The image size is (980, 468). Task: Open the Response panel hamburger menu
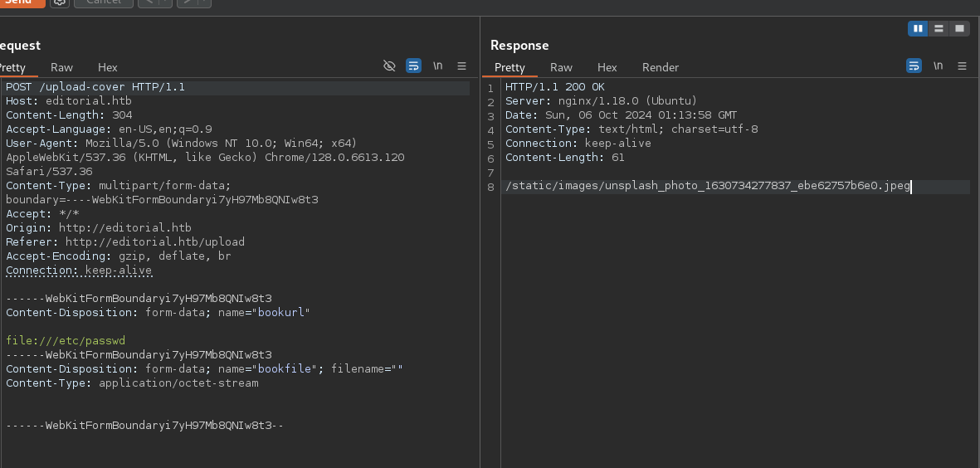pos(962,66)
